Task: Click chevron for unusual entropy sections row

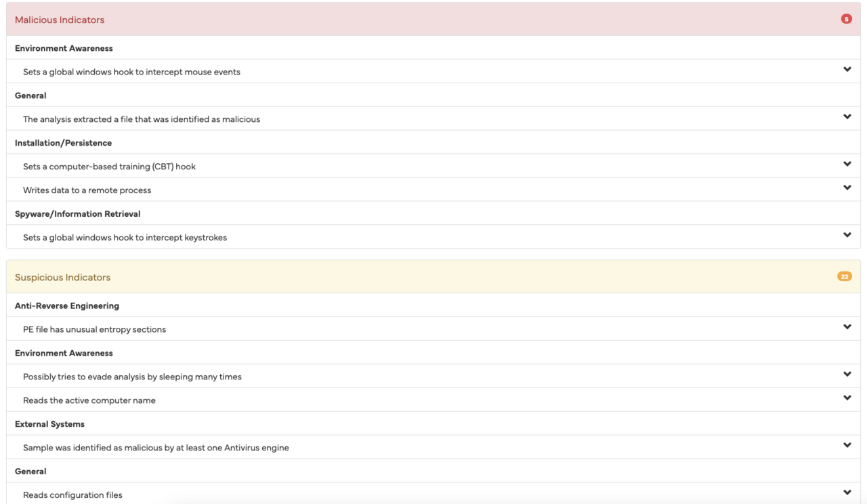Action: [847, 327]
